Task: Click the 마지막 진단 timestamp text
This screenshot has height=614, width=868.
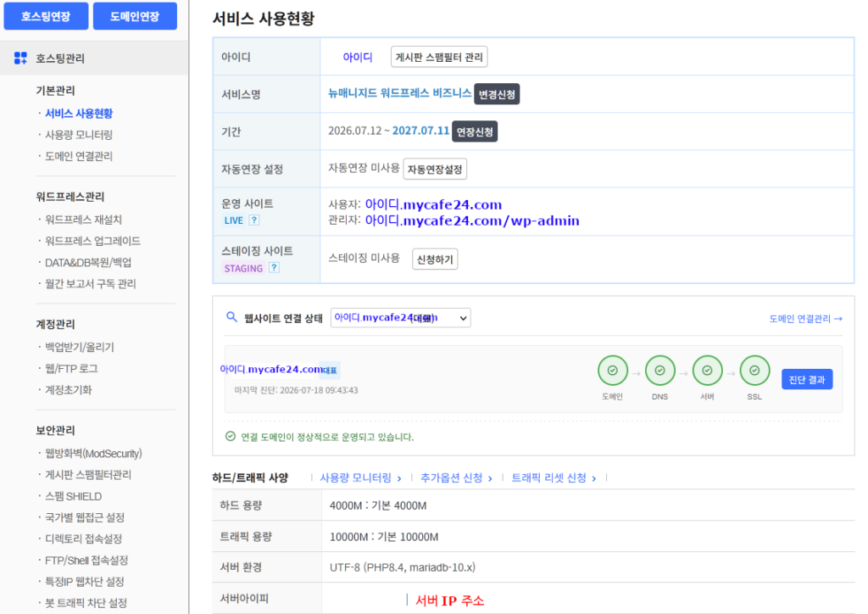Action: tap(296, 390)
